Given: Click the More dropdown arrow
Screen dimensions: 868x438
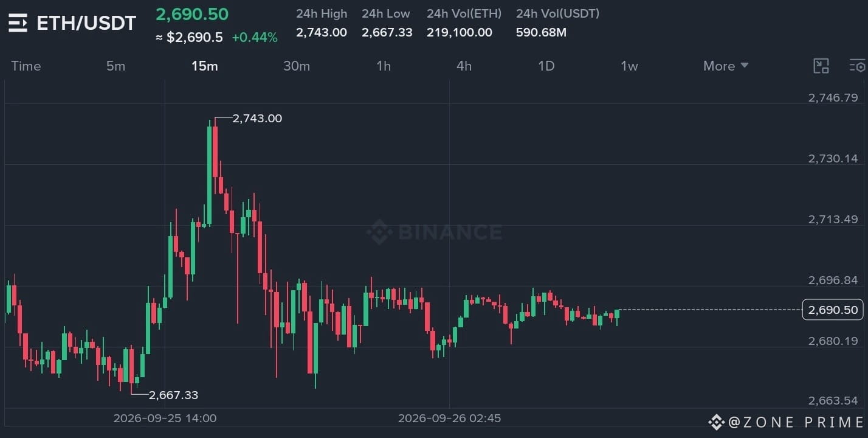Looking at the screenshot, I should click(744, 66).
